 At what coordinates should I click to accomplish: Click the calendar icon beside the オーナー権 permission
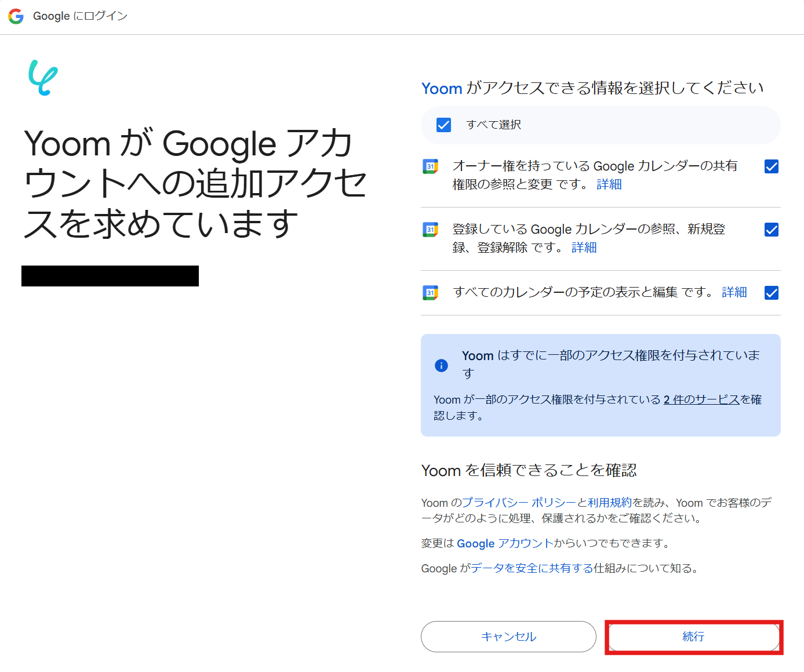point(430,167)
